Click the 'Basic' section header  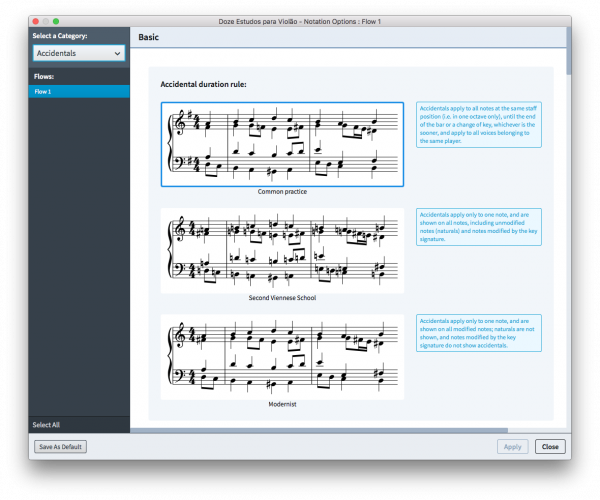coord(148,37)
